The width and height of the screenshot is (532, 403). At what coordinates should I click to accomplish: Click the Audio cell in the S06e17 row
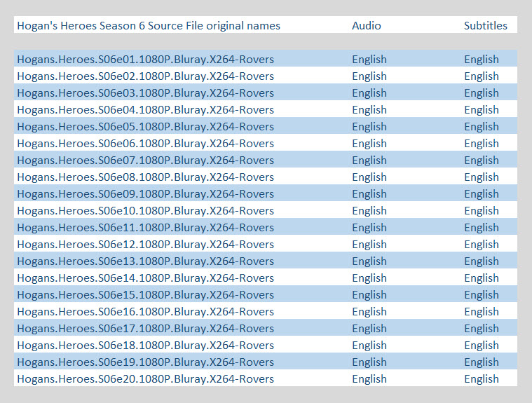coord(369,329)
